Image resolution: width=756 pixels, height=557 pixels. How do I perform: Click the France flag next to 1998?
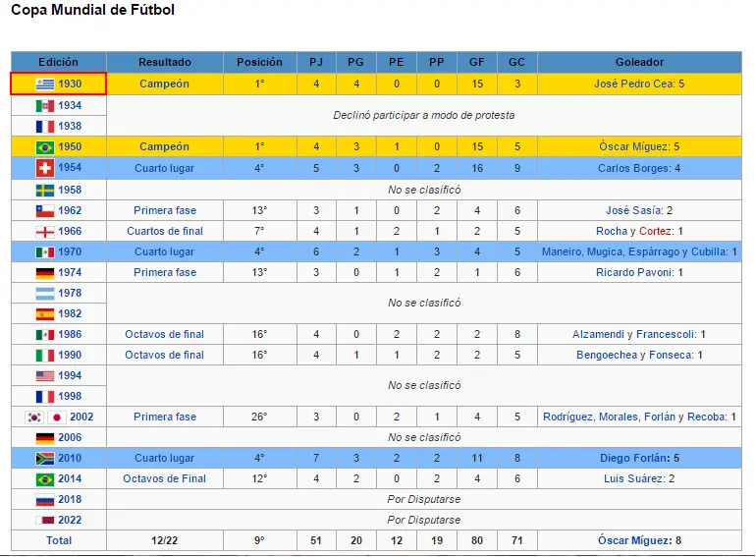tap(45, 397)
